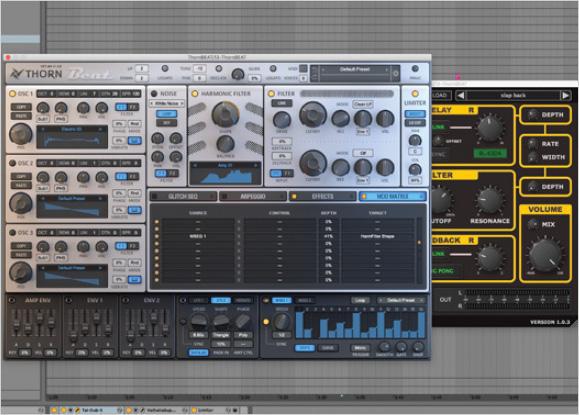Open the LFO Poly phase mode selector
Viewport: 579px width, 415px height.
tap(243, 335)
